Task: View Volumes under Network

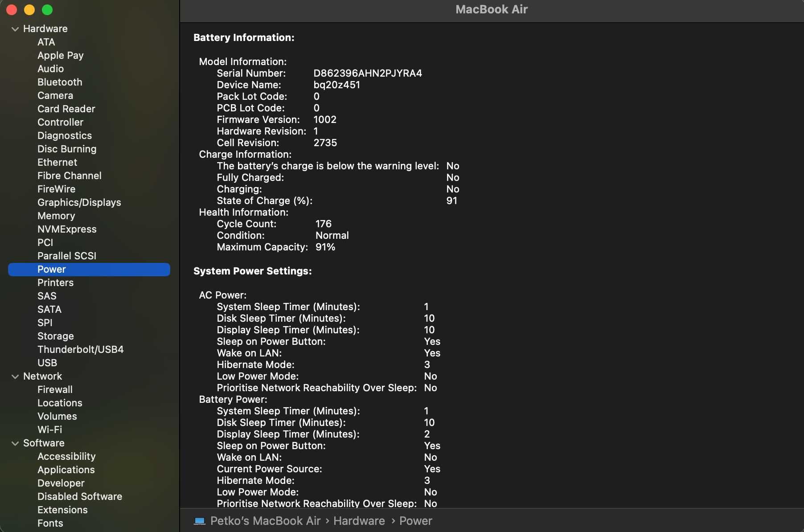Action: pos(57,416)
